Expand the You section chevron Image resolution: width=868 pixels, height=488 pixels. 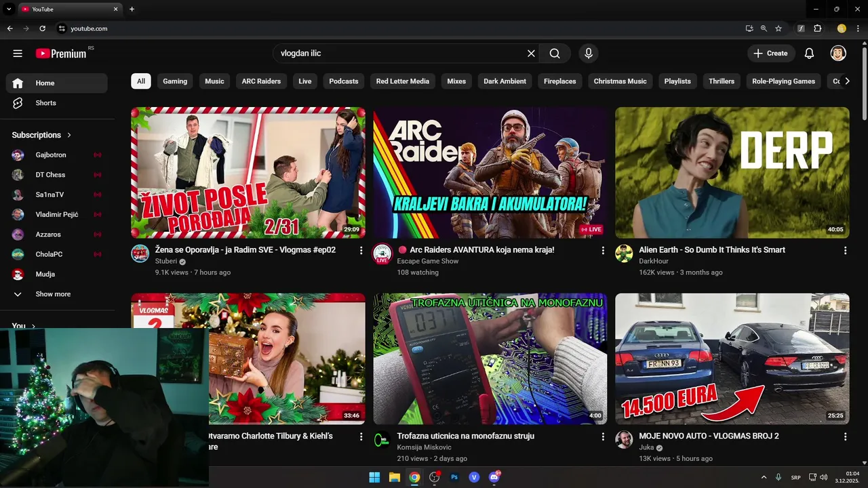[x=33, y=326]
